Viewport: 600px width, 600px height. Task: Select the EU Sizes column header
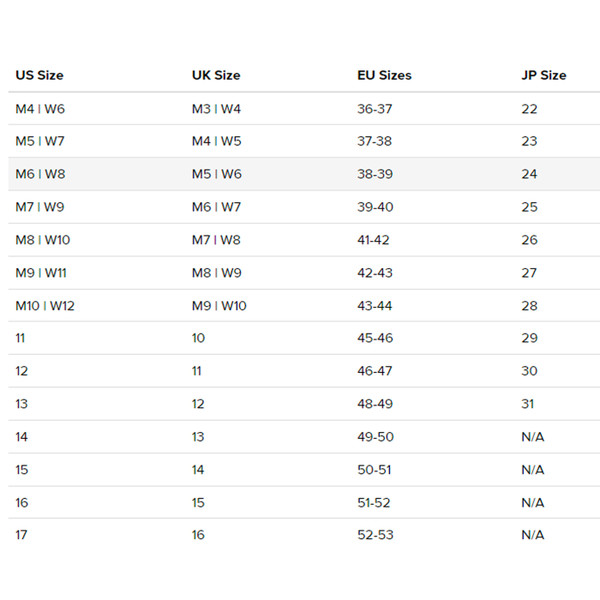point(384,75)
